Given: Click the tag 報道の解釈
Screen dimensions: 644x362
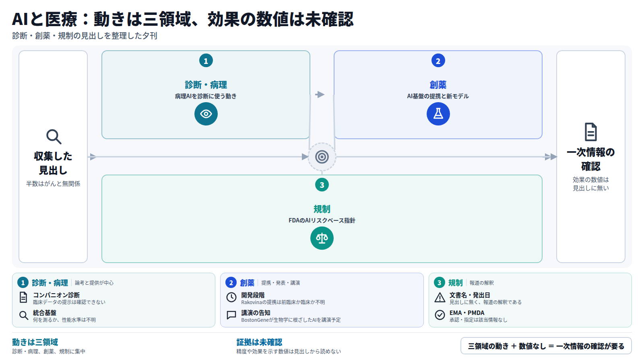Looking at the screenshot, I should (x=481, y=283).
